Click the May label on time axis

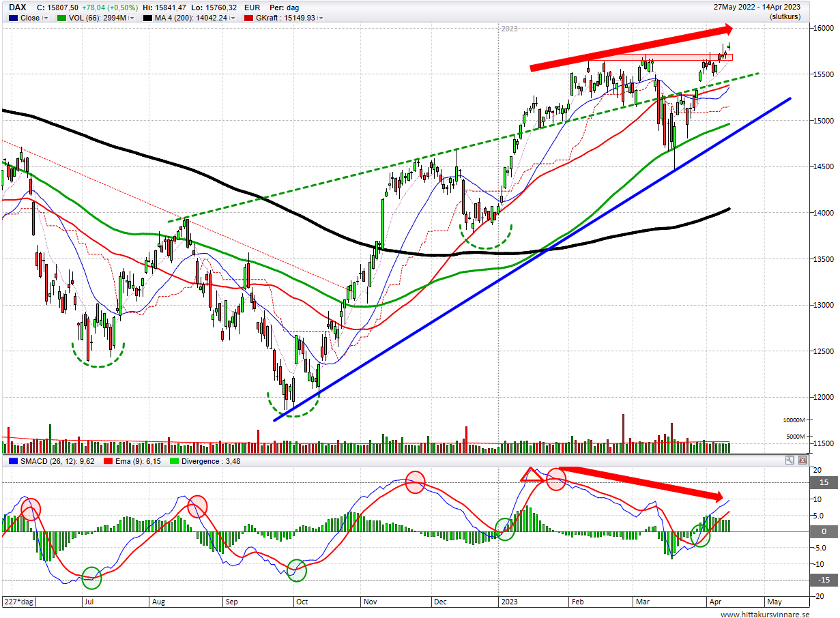coord(774,602)
